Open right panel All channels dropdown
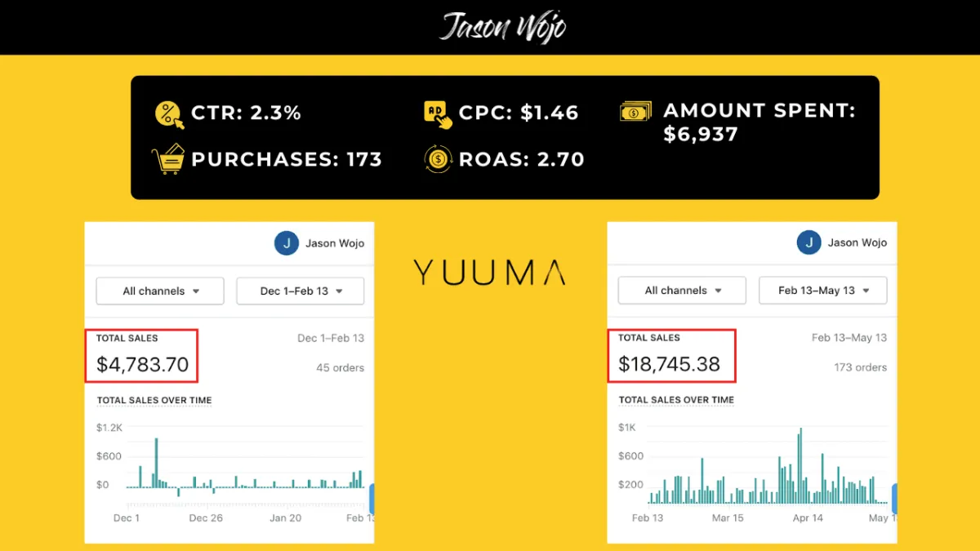 682,290
